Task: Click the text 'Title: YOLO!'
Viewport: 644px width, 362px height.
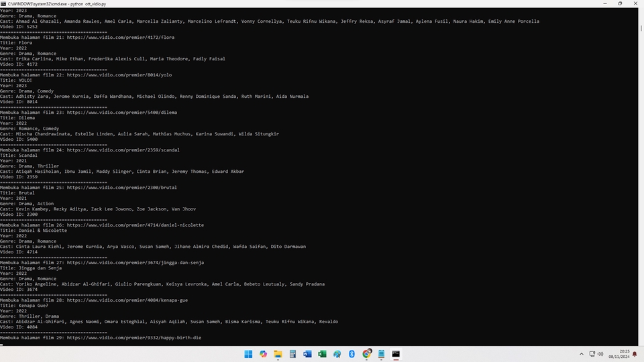Action: (16, 80)
